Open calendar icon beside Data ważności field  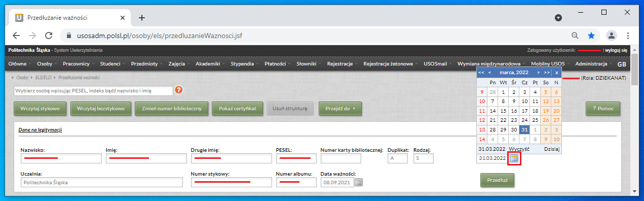point(359,182)
